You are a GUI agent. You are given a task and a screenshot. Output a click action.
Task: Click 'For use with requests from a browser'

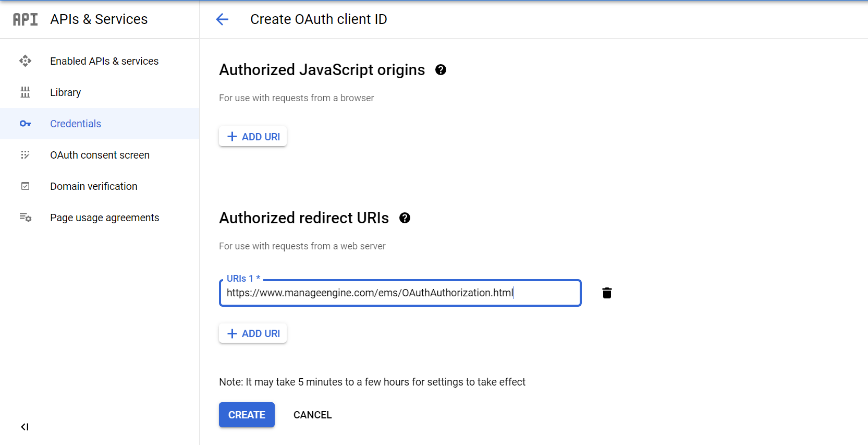[x=296, y=98]
